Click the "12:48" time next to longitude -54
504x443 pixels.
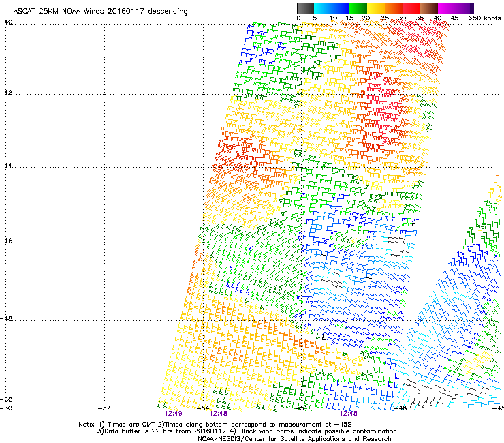tap(218, 414)
